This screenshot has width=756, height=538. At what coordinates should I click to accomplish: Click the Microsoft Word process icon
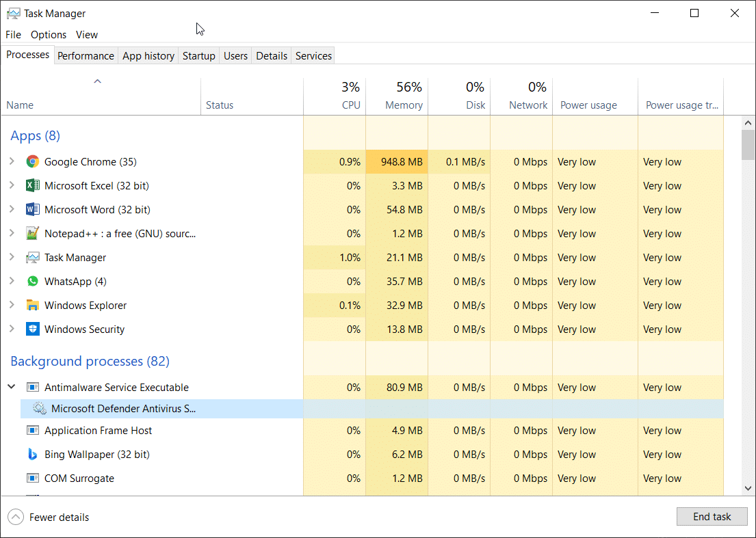tap(33, 209)
